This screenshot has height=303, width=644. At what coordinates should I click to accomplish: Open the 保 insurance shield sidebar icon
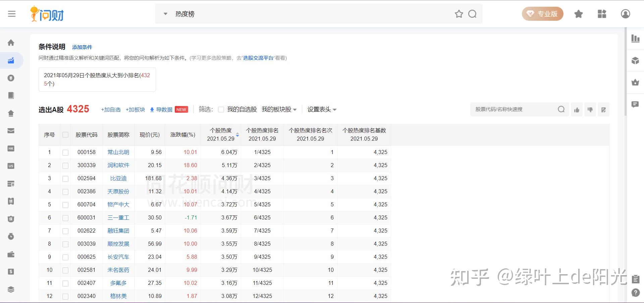(11, 219)
